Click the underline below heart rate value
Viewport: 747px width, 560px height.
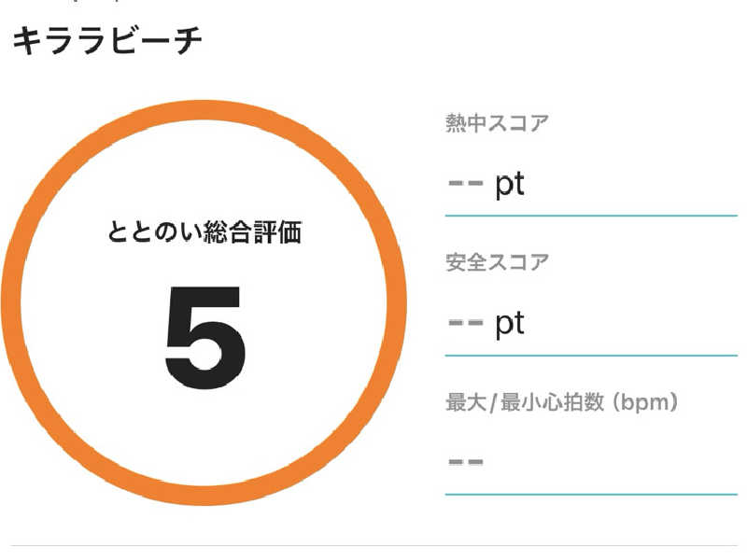point(591,493)
